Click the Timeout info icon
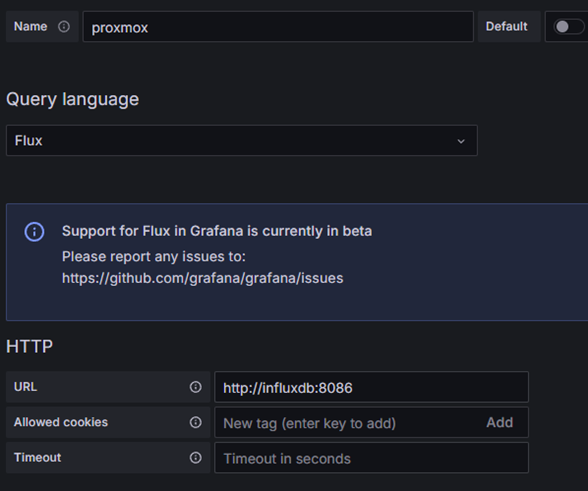588x491 pixels. tap(195, 457)
